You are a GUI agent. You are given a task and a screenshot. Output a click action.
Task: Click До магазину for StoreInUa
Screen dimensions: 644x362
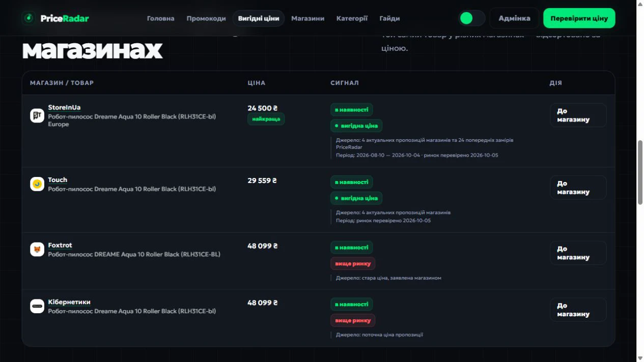tap(578, 115)
